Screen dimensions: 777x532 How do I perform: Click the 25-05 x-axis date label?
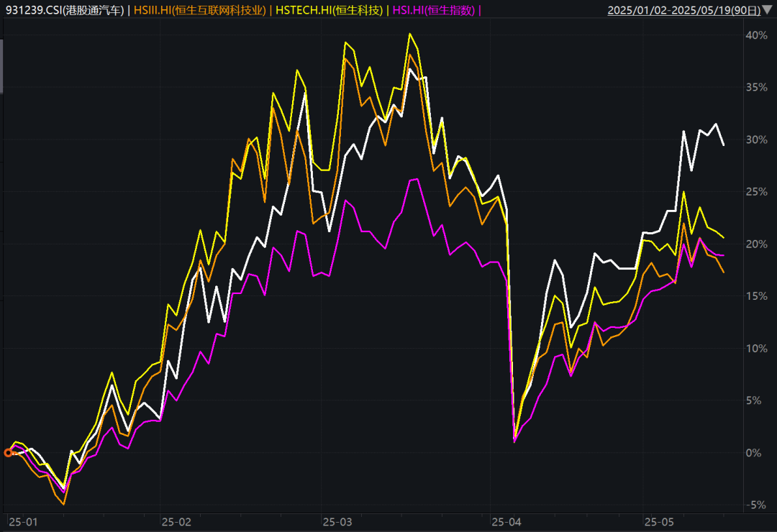pos(659,522)
